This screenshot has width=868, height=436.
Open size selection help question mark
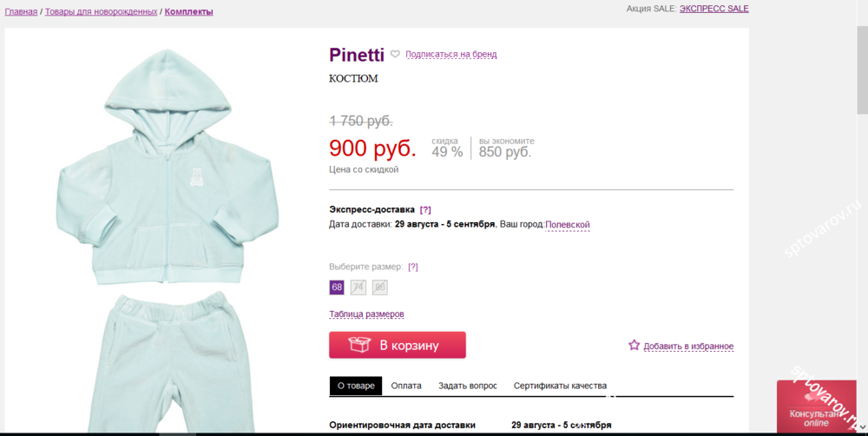point(413,267)
